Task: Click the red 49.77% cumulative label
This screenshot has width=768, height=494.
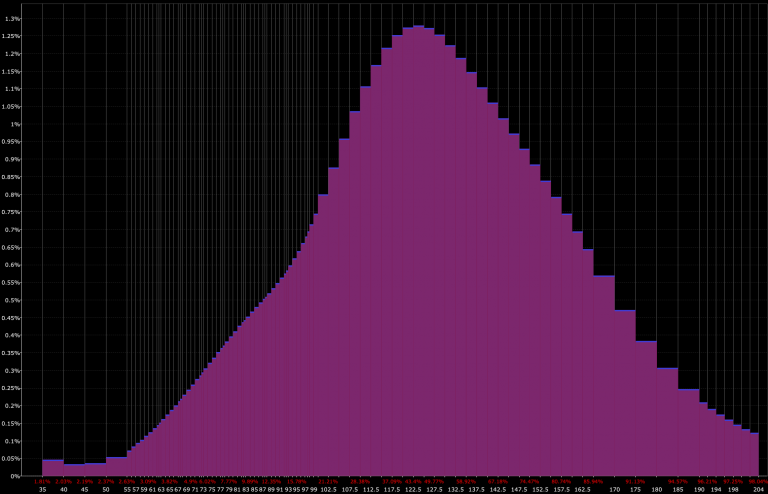Action: (434, 482)
